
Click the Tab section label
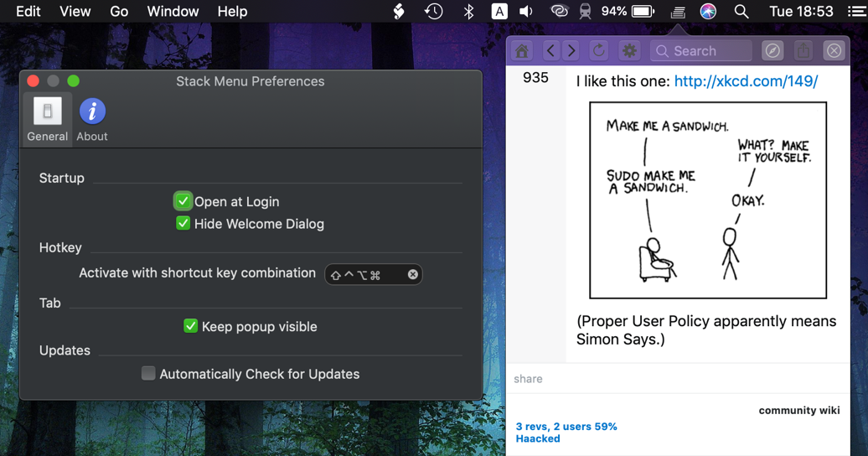pyautogui.click(x=49, y=303)
